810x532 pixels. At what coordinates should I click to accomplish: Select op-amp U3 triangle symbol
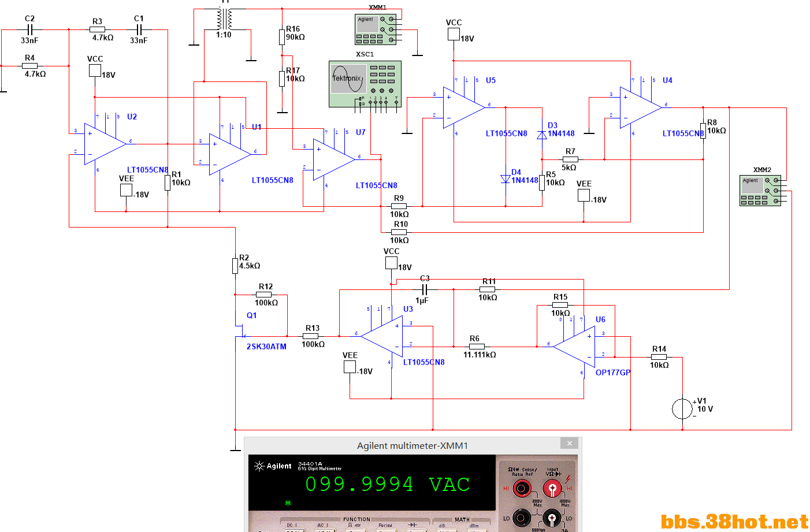(382, 336)
